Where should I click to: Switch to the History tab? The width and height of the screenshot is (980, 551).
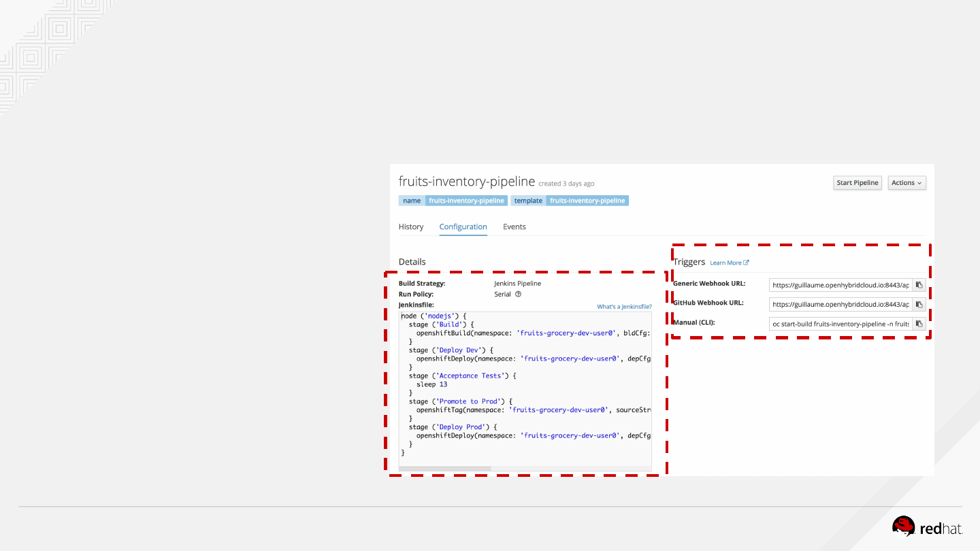pyautogui.click(x=411, y=227)
